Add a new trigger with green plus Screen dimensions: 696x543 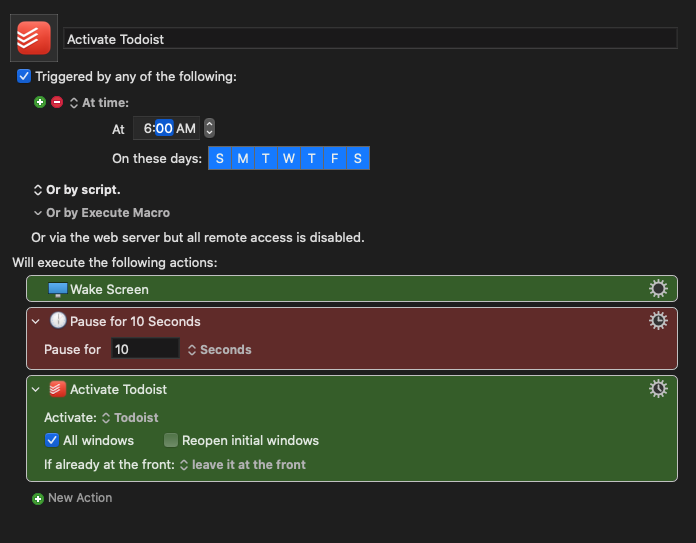[x=40, y=102]
